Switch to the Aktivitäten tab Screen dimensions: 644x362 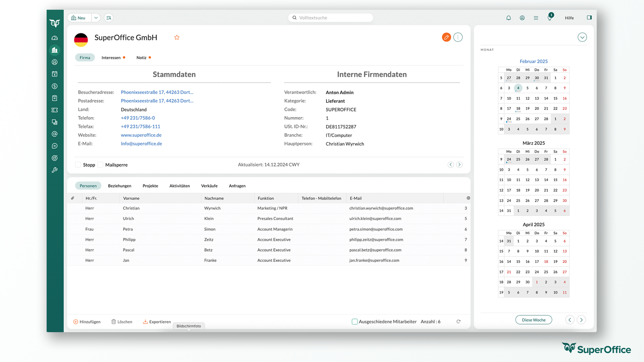point(179,186)
